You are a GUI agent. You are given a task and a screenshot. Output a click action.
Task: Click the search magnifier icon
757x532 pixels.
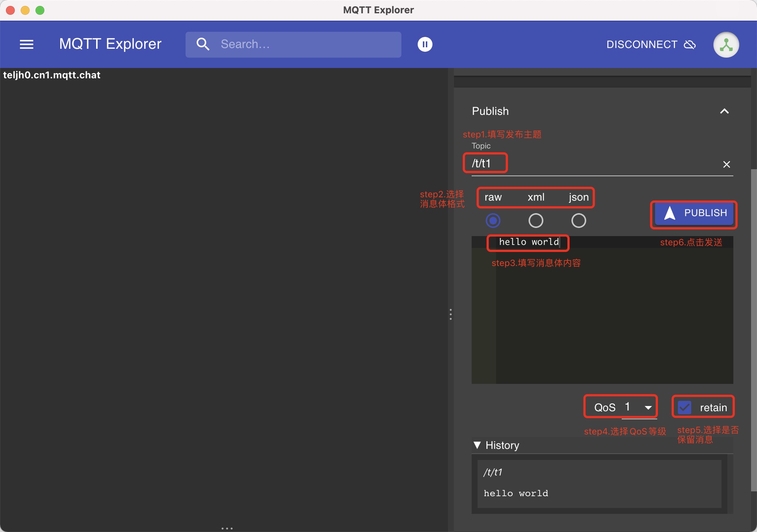[x=203, y=44]
